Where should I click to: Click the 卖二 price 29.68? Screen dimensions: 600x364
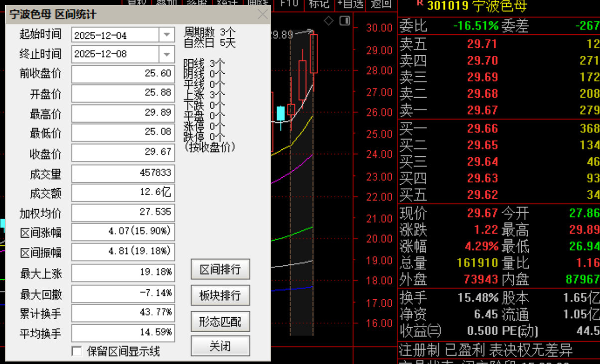(482, 94)
